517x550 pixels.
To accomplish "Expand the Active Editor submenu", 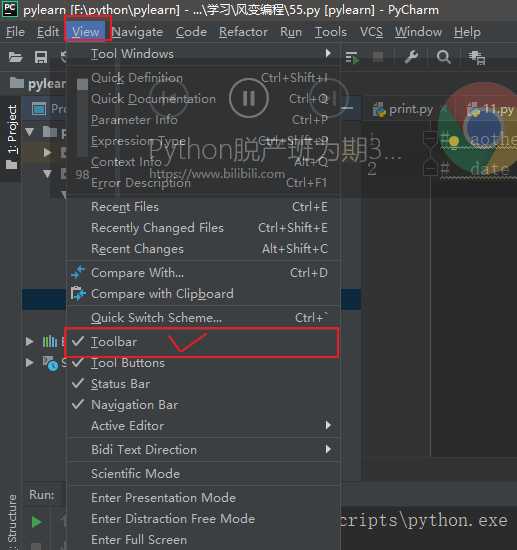I will coord(202,426).
